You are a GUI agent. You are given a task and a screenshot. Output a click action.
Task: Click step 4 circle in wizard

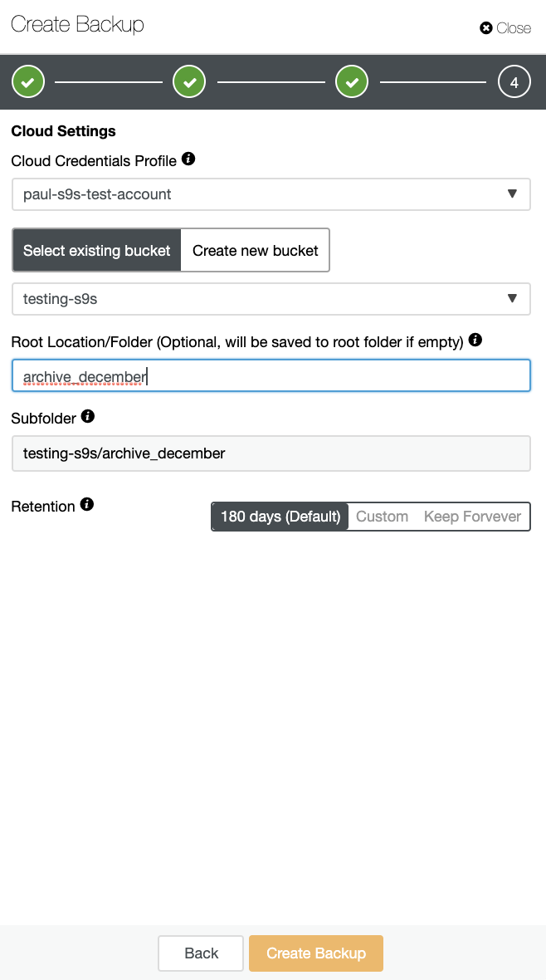(x=514, y=82)
